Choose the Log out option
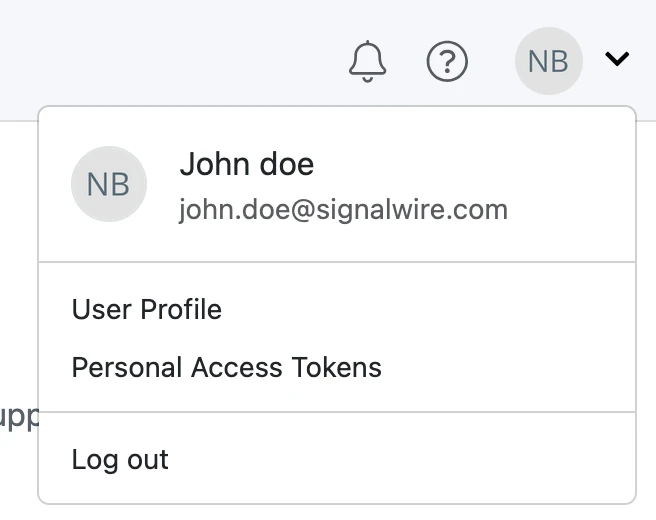 click(120, 460)
